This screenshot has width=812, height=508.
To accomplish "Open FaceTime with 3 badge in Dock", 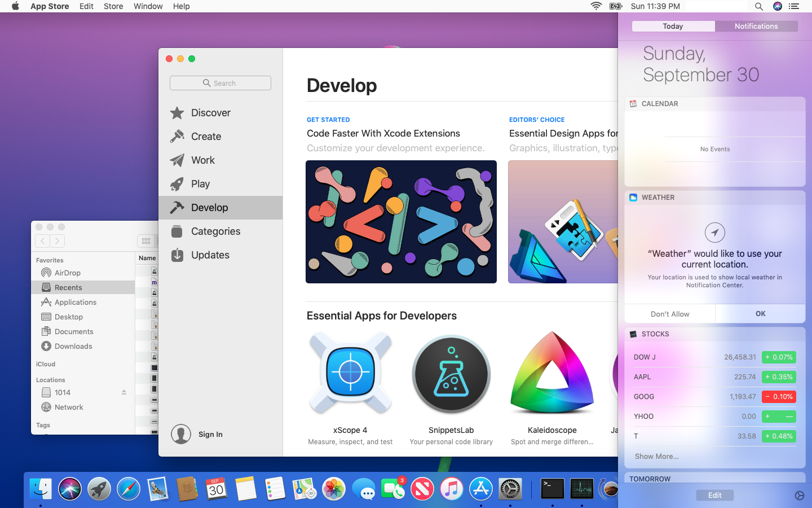I will point(392,489).
